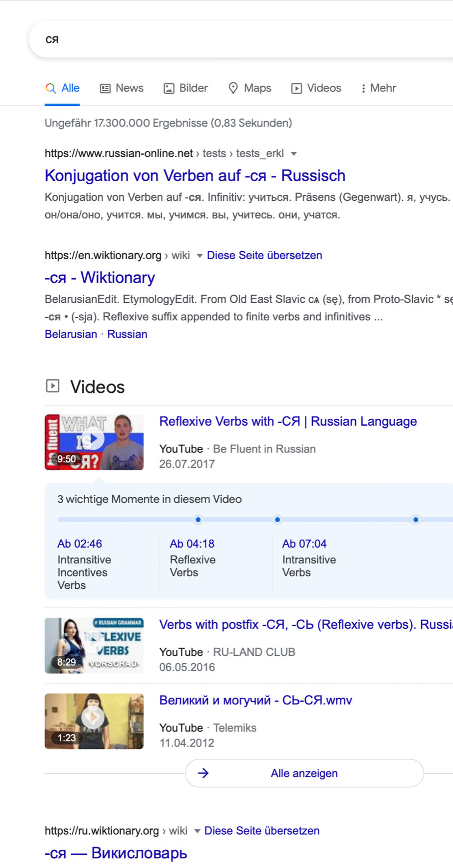Jump to second key moment marker on timeline
This screenshot has width=453, height=868.
(277, 519)
